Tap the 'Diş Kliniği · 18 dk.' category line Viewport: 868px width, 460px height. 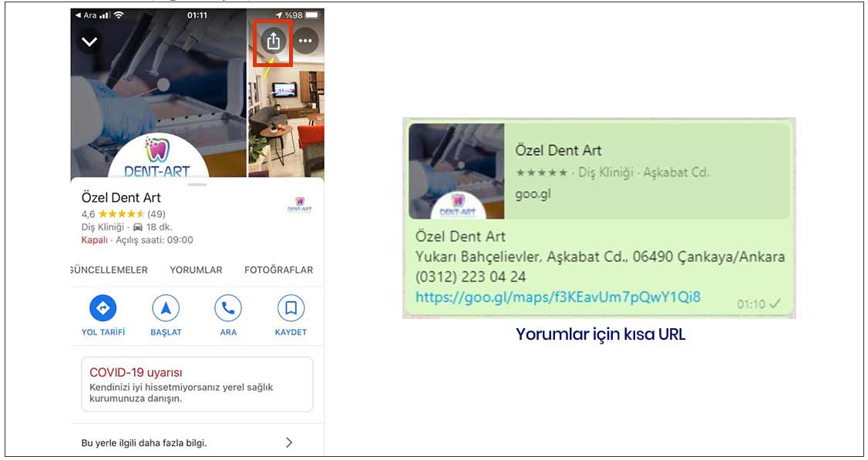(x=126, y=227)
